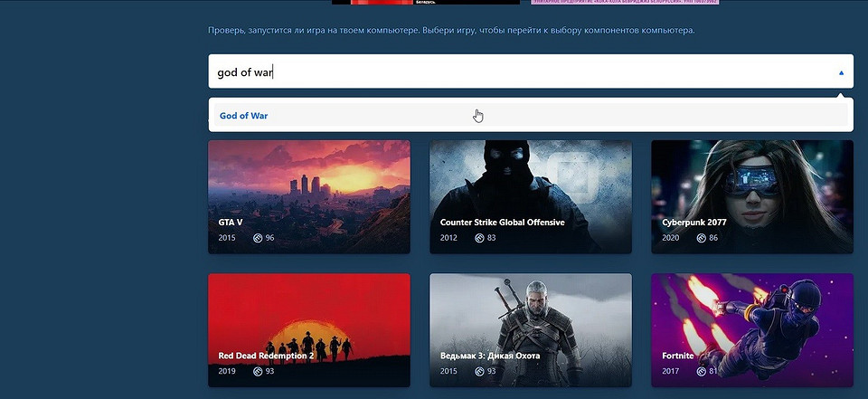The width and height of the screenshot is (868, 399).
Task: Choose the Red Dead Redemption 2 title
Action: coord(266,356)
